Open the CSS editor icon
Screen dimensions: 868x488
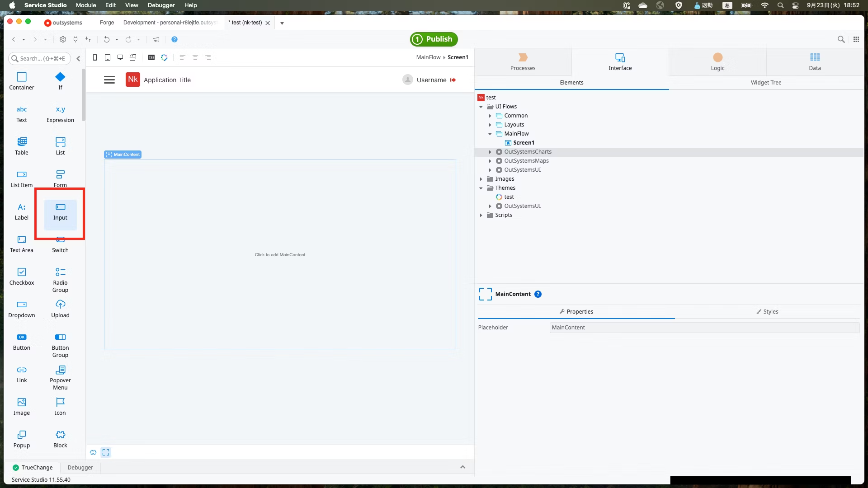coord(151,57)
